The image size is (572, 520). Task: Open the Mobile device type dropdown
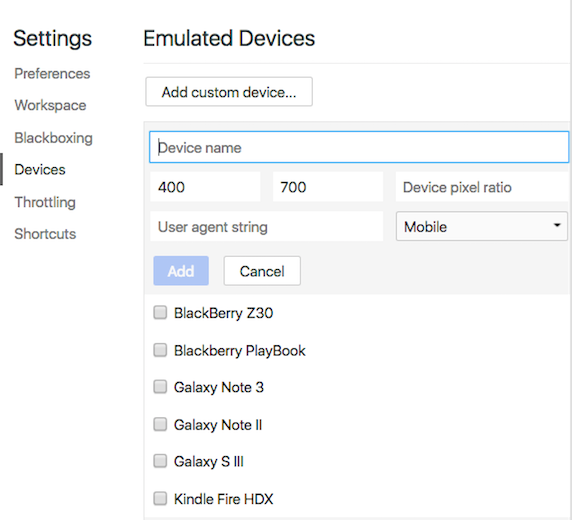click(482, 226)
